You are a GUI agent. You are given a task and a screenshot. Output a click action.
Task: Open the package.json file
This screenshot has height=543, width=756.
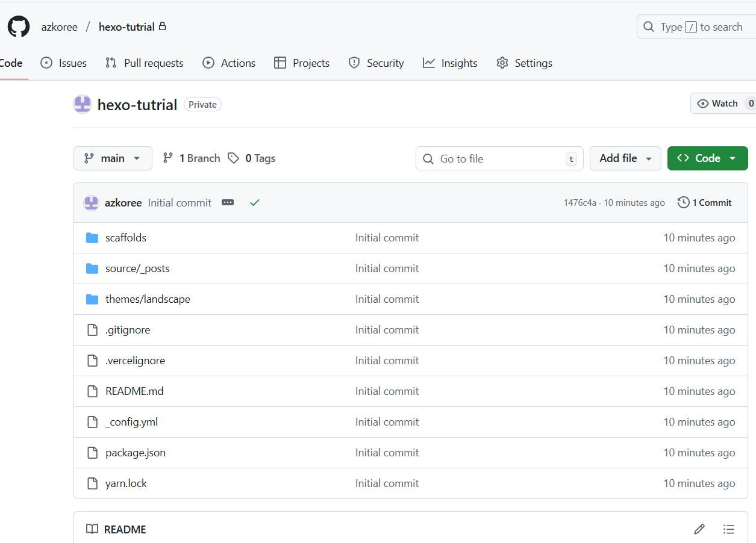pos(135,453)
